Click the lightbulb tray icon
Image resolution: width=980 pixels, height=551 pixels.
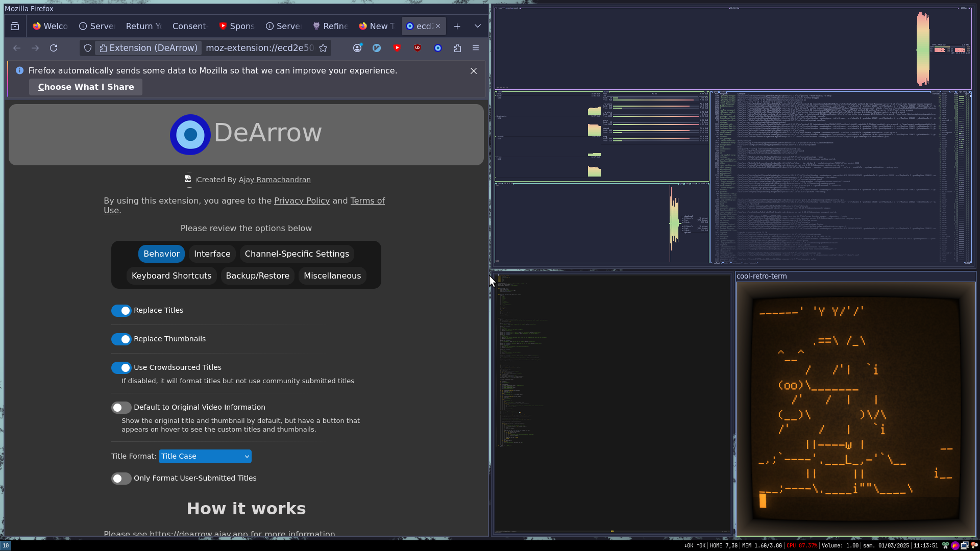click(x=974, y=545)
